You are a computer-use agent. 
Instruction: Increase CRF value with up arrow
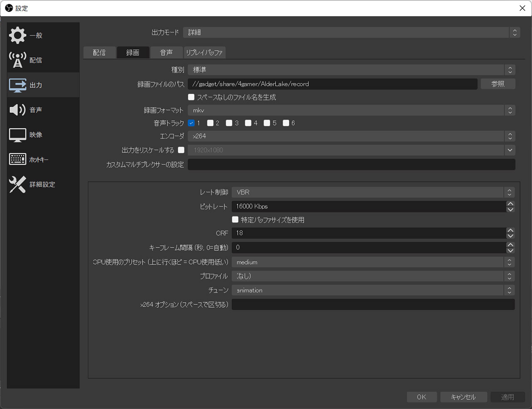pos(510,230)
